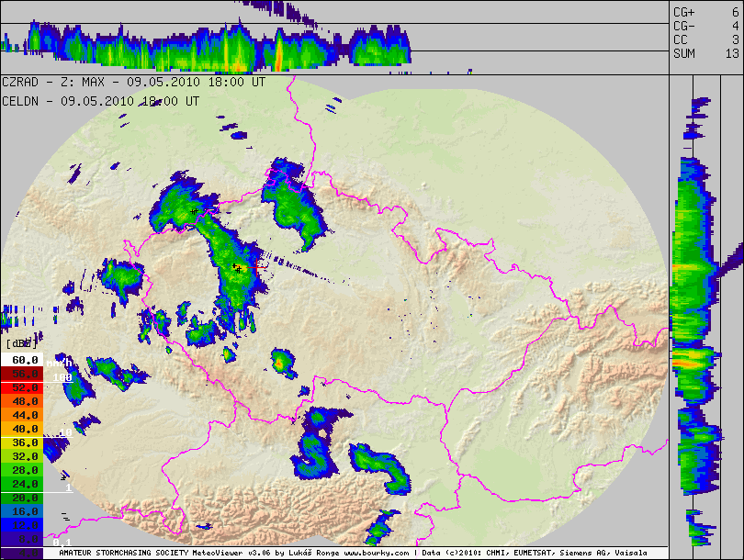The height and width of the screenshot is (560, 744).
Task: Choose the 40.0 dBZ legend swatch
Action: pos(22,429)
